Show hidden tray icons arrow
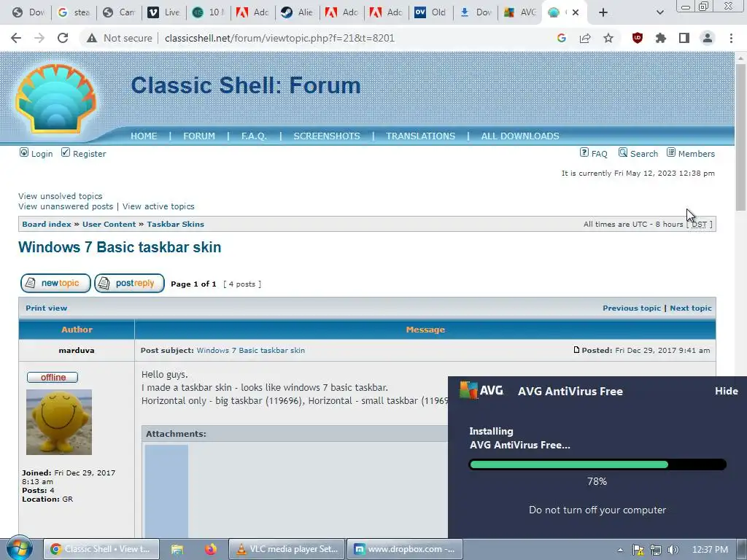 click(x=620, y=550)
